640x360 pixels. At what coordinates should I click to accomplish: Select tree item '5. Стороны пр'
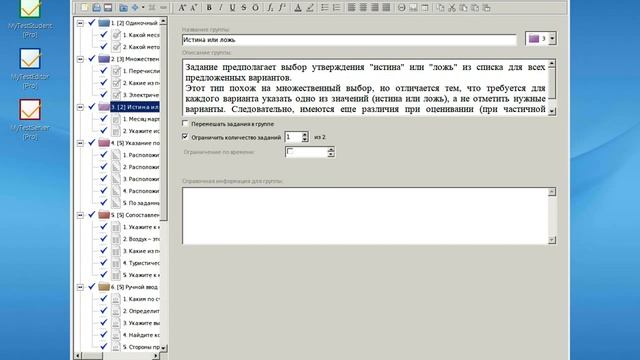point(141,347)
